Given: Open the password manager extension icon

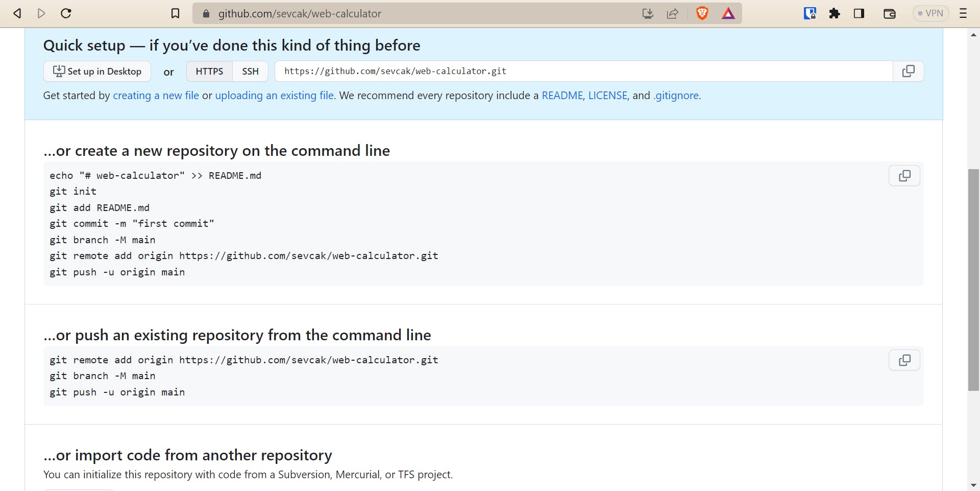Looking at the screenshot, I should click(810, 13).
